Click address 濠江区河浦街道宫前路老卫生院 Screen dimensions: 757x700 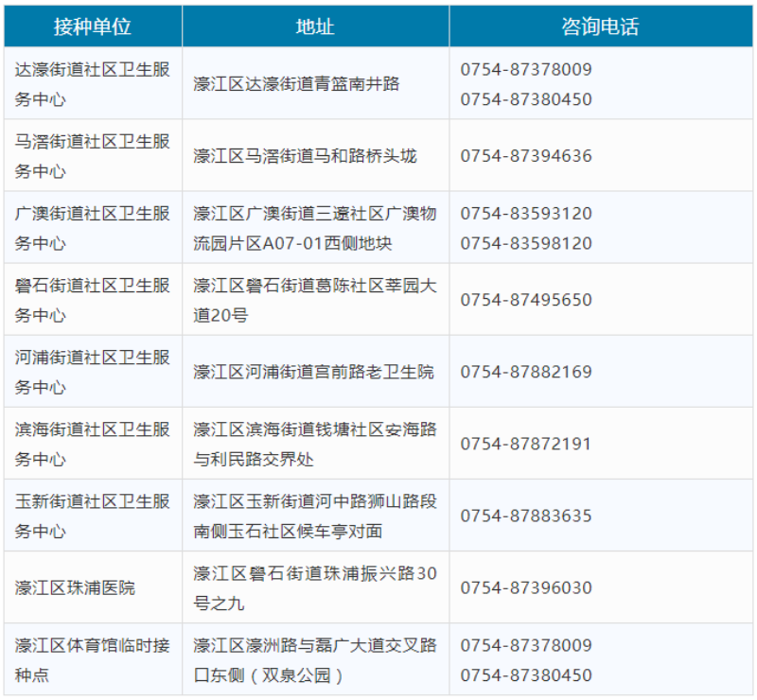pyautogui.click(x=313, y=372)
